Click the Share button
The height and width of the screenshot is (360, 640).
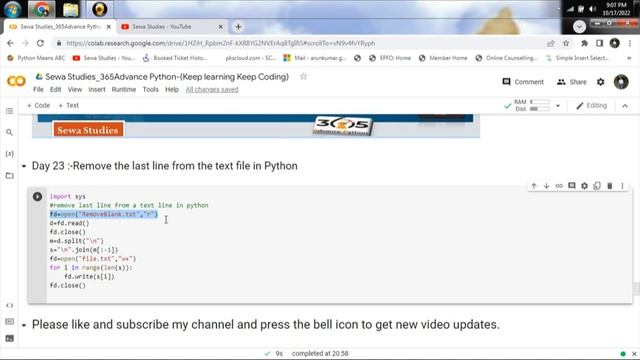click(x=571, y=82)
